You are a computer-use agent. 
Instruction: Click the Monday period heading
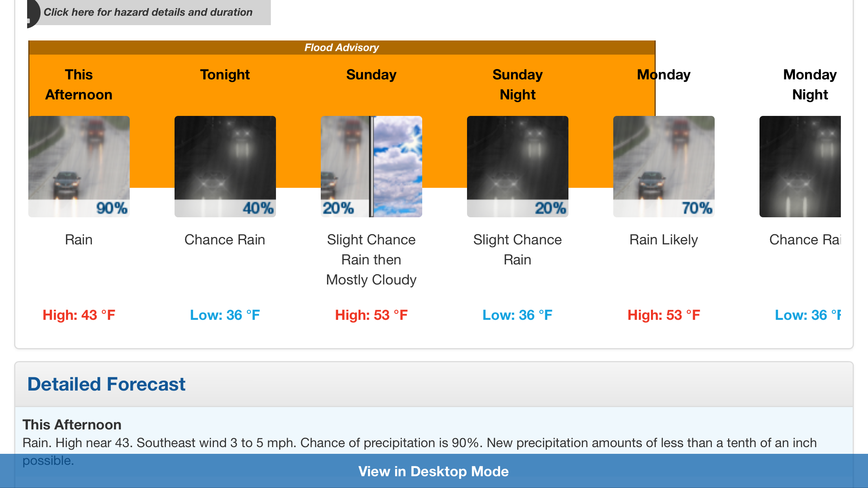[x=664, y=75]
